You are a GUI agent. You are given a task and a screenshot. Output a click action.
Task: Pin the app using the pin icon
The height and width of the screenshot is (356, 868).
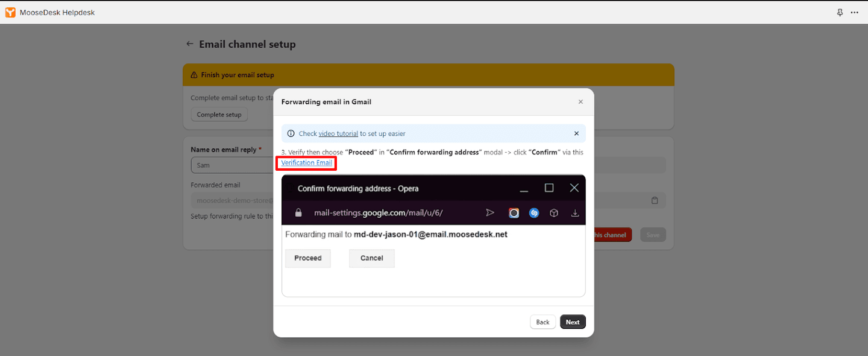tap(840, 12)
